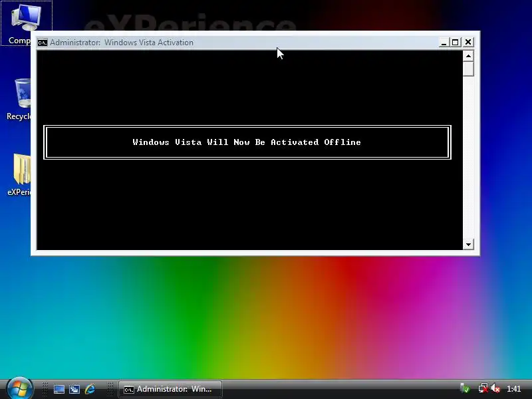Click the 'Windows Vista Will Now Be Activated Offline' text
532x399 pixels.
click(x=247, y=142)
